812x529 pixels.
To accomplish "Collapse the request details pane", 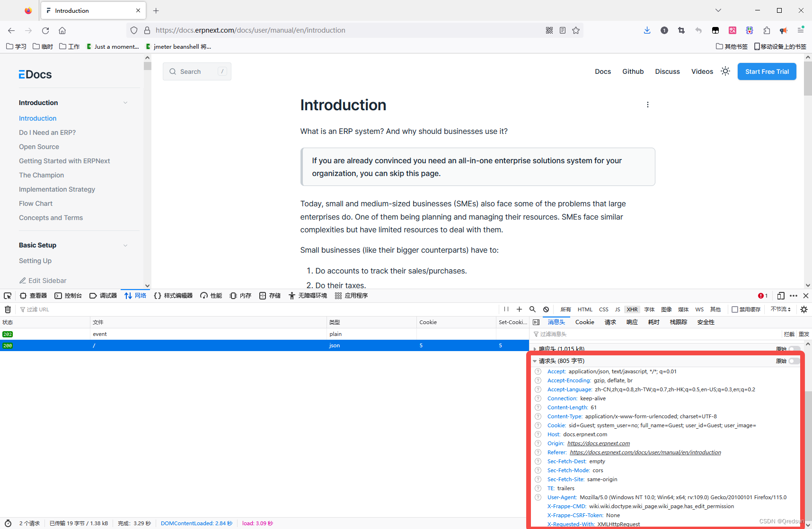I will (x=536, y=322).
